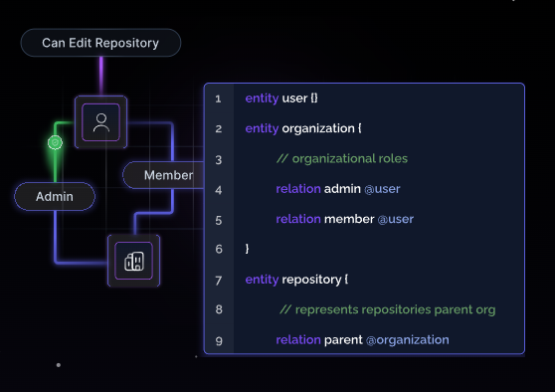Click the 'relation member' code line
Viewport: 555px width, 392px height.
(345, 219)
